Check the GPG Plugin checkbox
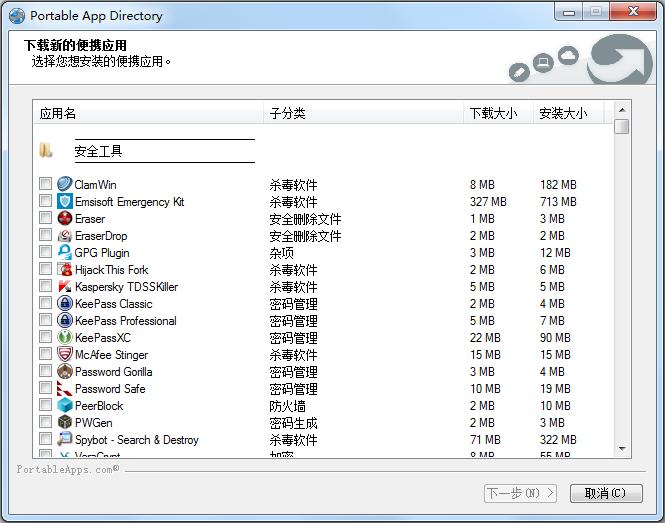This screenshot has height=523, width=665. [45, 252]
